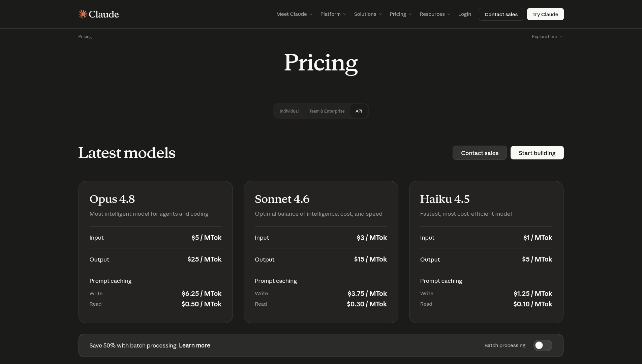
Task: Click the Opus 4.8 cache read price $0.50
Action: (x=202, y=304)
